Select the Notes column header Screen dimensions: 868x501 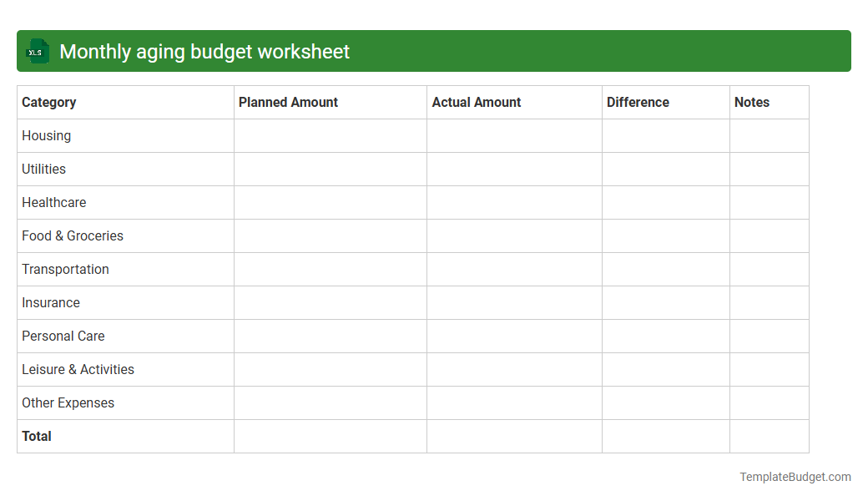point(751,102)
